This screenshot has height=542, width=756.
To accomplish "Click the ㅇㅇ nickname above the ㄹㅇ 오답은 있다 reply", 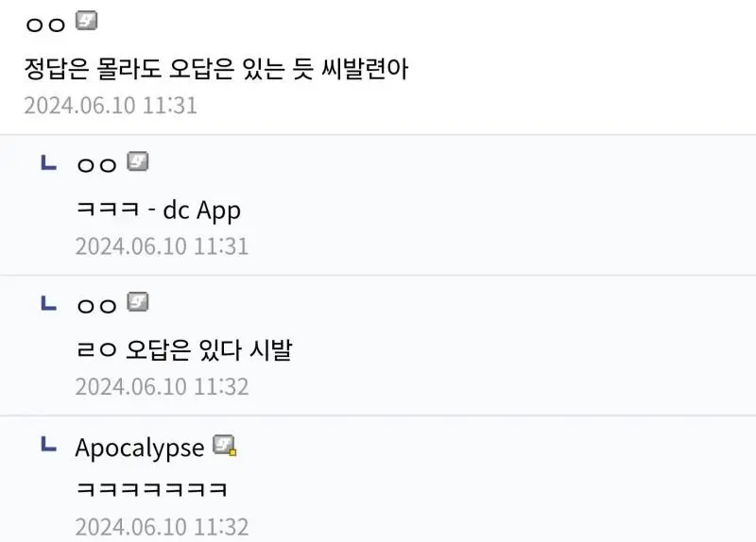I will click(96, 306).
